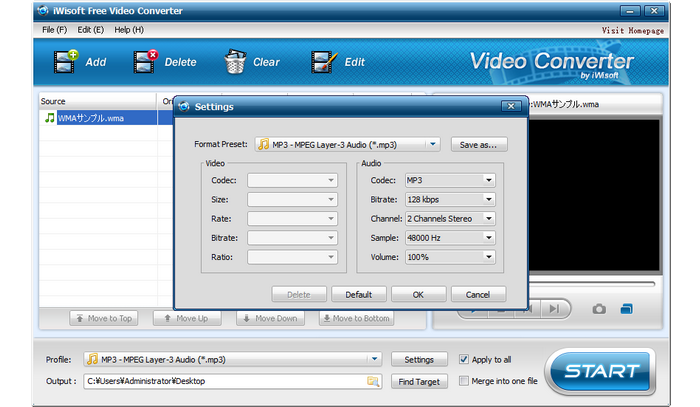700x407 pixels.
Task: Expand the audio Bitrate dropdown
Action: 488,200
